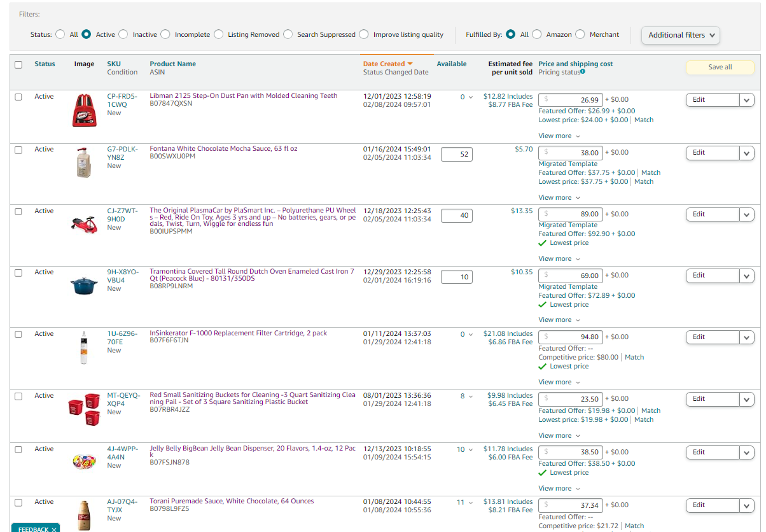
Task: Click the Jelly Belly dispenser thumbnail
Action: (x=84, y=461)
